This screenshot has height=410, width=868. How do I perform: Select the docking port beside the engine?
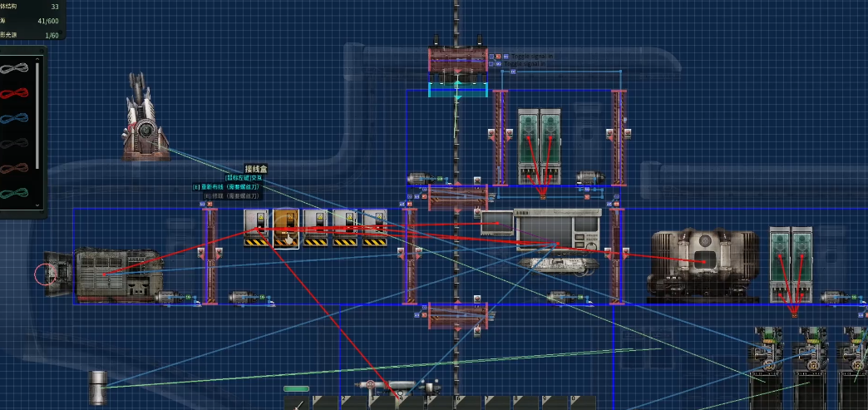[x=59, y=274]
